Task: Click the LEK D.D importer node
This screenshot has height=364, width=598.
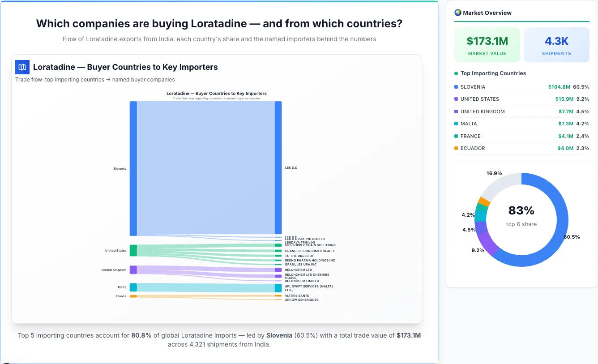Action: 278,167
